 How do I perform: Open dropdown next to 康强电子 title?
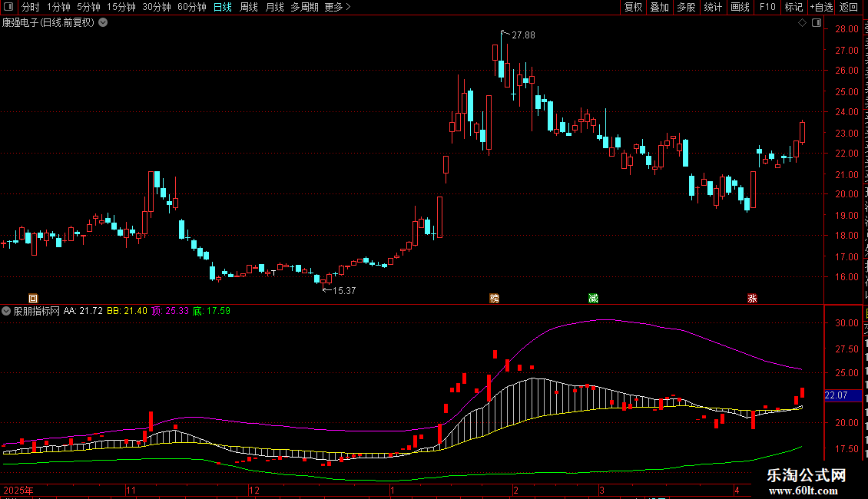coord(103,23)
